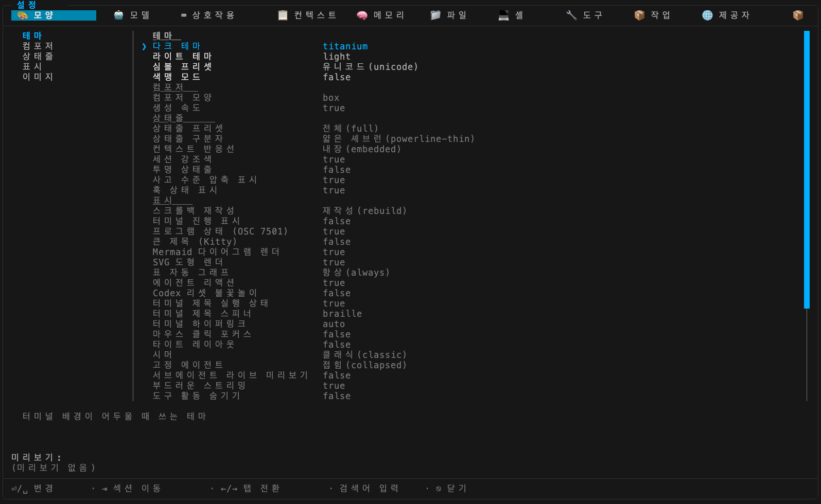Change the 컴포저 모양 box value
Viewport: 821px width, 504px height.
pos(331,98)
